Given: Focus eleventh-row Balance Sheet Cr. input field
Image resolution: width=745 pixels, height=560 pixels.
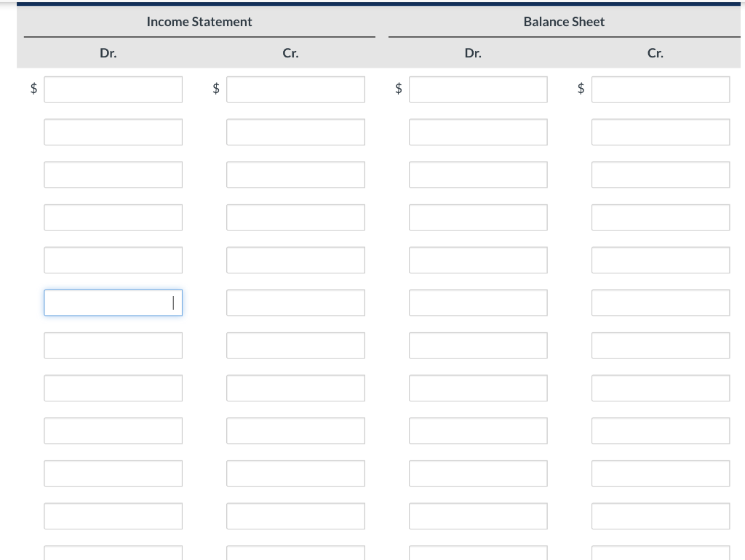Looking at the screenshot, I should [661, 516].
